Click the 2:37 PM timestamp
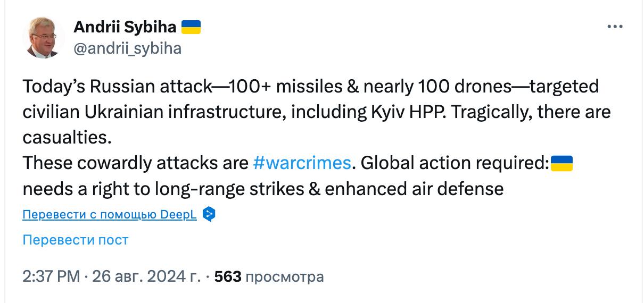Screen dimensions: 644x303 tap(51, 276)
